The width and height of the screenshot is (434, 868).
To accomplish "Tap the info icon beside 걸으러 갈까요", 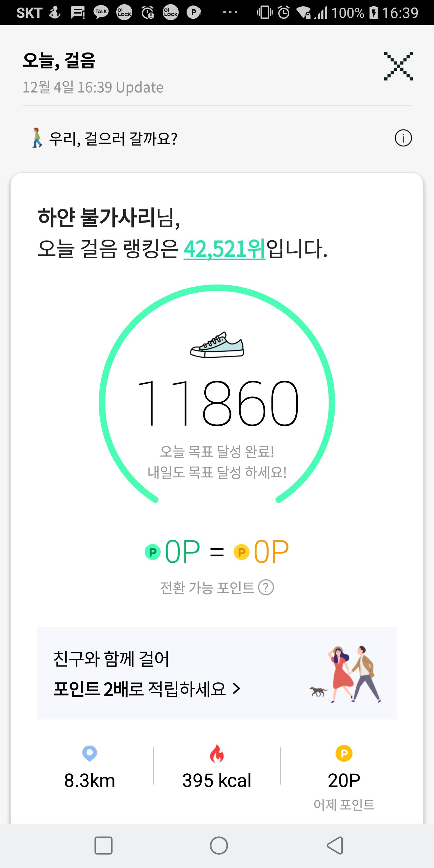I will (x=403, y=138).
